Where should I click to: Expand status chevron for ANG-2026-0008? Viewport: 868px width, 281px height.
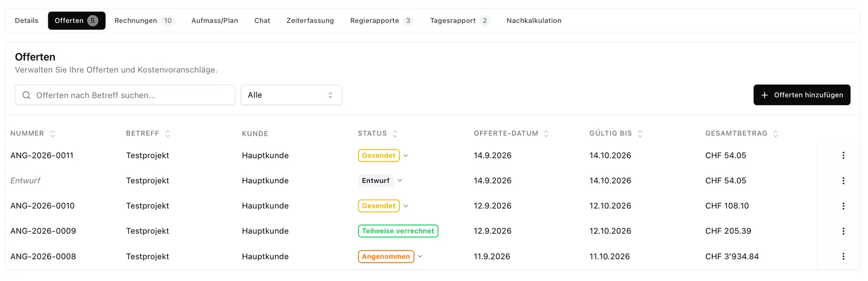420,257
